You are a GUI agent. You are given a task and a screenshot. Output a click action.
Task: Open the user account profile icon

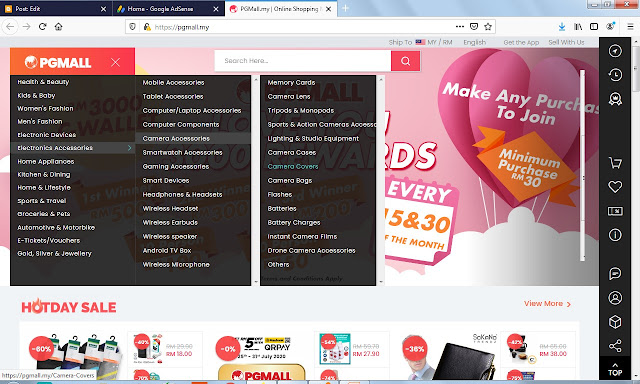pos(615,298)
